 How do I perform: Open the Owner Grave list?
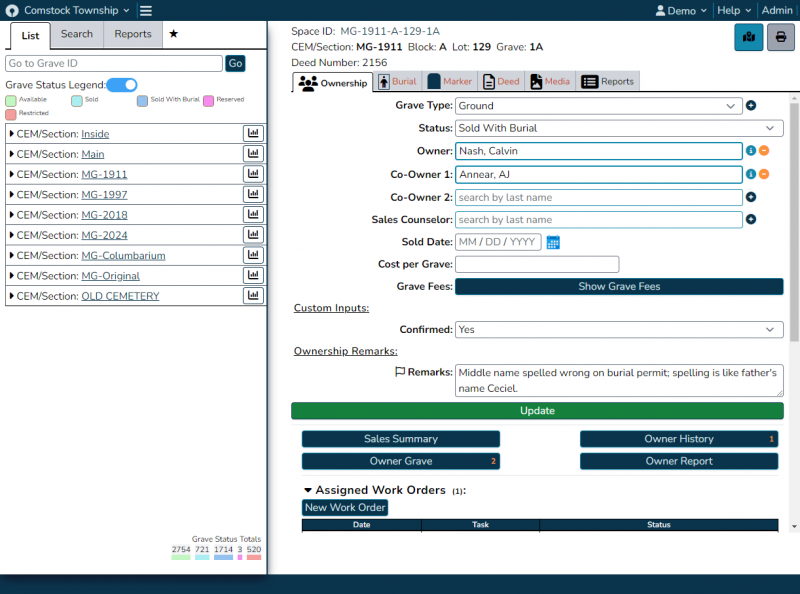(401, 461)
